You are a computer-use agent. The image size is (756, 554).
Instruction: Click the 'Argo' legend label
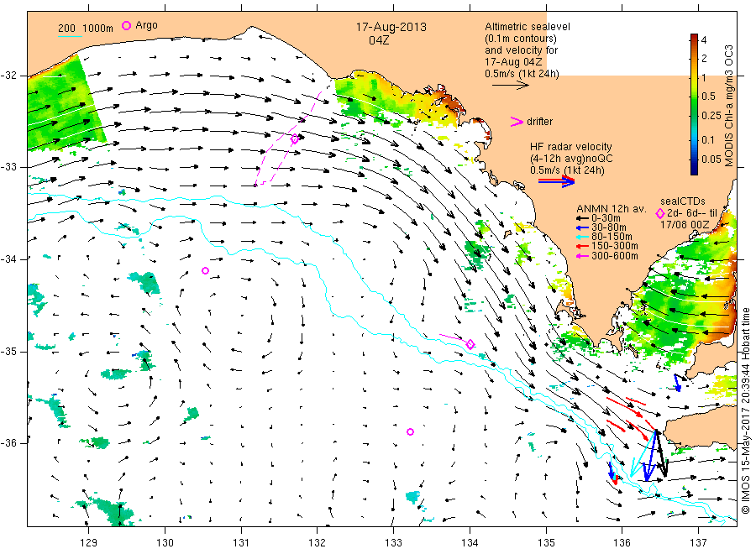pyautogui.click(x=146, y=25)
